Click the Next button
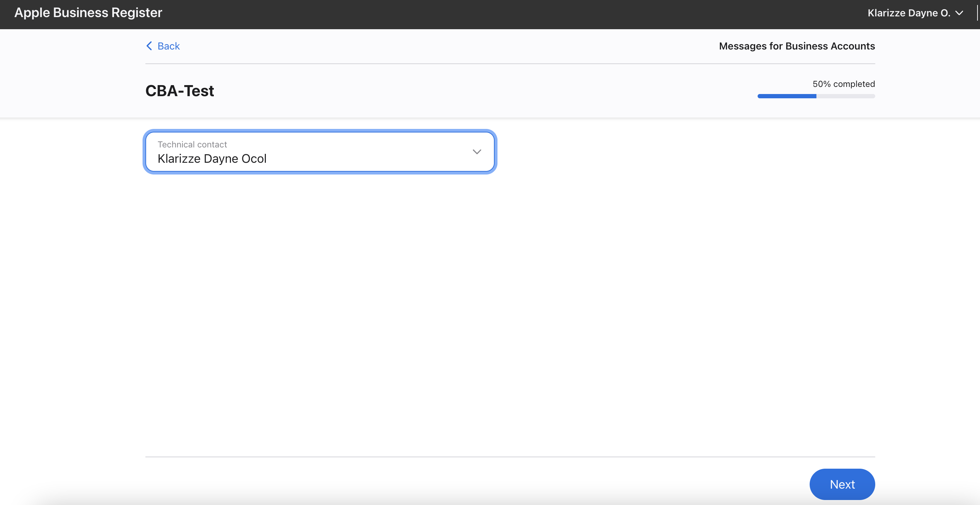The width and height of the screenshot is (980, 505). coord(842,484)
